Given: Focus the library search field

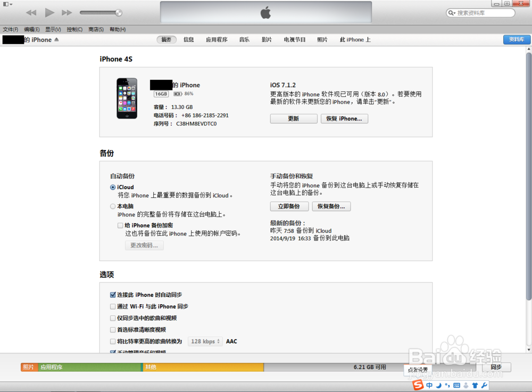Looking at the screenshot, I should 480,13.
